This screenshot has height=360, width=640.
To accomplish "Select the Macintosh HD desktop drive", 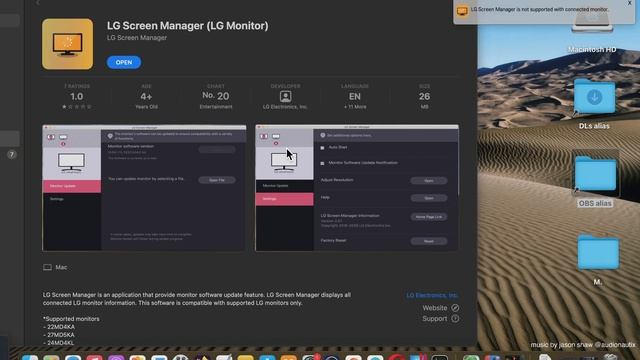I will point(592,32).
